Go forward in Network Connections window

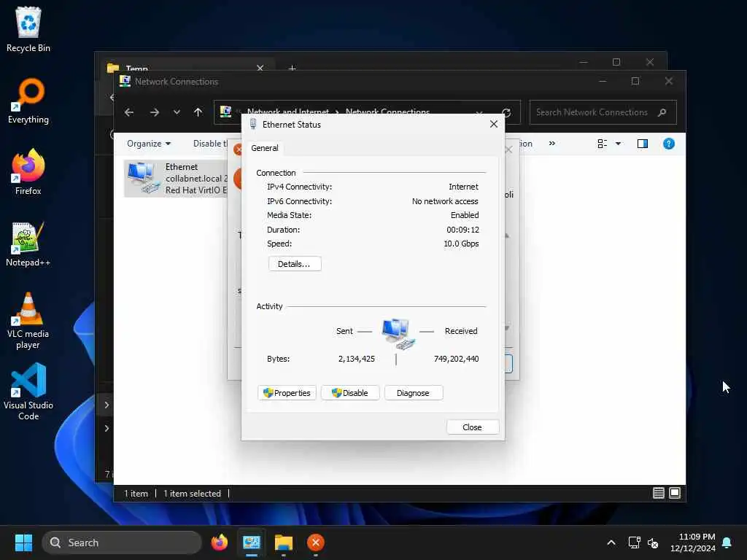[x=155, y=112]
